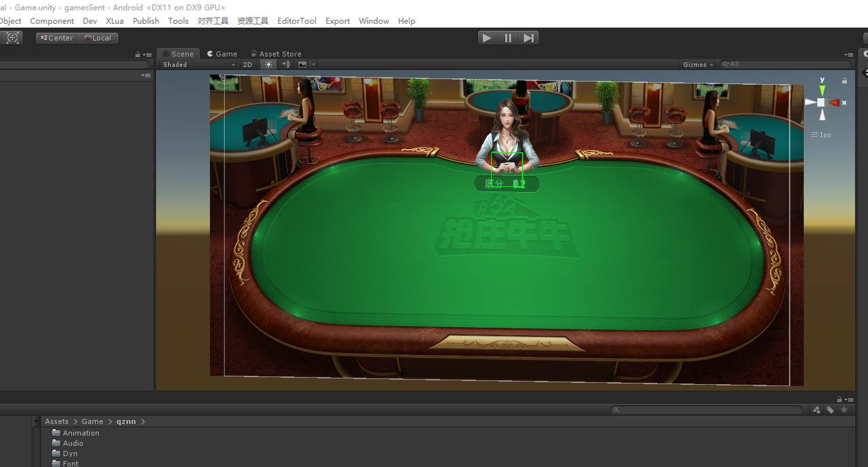Toggle scene lighting with the sun icon

coord(269,64)
